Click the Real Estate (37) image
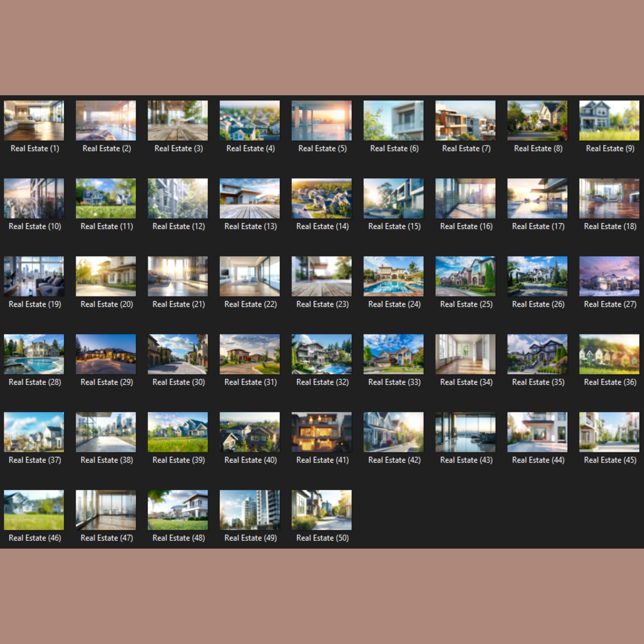 pyautogui.click(x=34, y=432)
